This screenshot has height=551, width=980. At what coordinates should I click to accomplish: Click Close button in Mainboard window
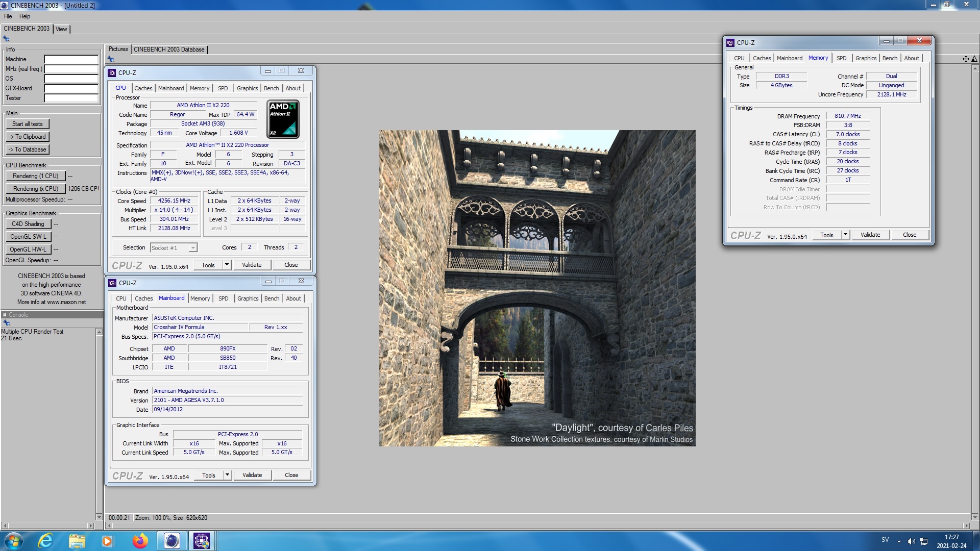291,475
